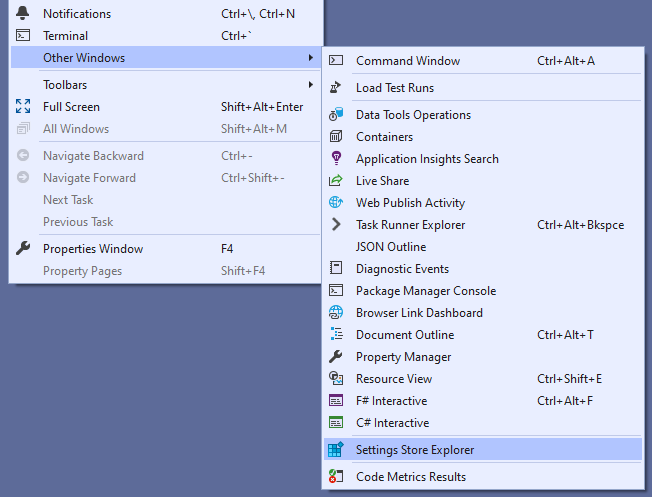Select Browser Link Dashboard entry
This screenshot has width=652, height=497.
click(x=483, y=313)
